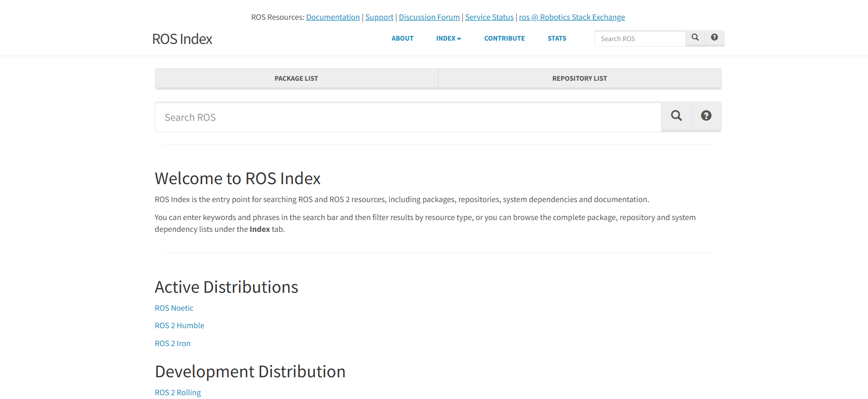This screenshot has height=399, width=868.
Task: Open the STATS menu item
Action: [557, 39]
